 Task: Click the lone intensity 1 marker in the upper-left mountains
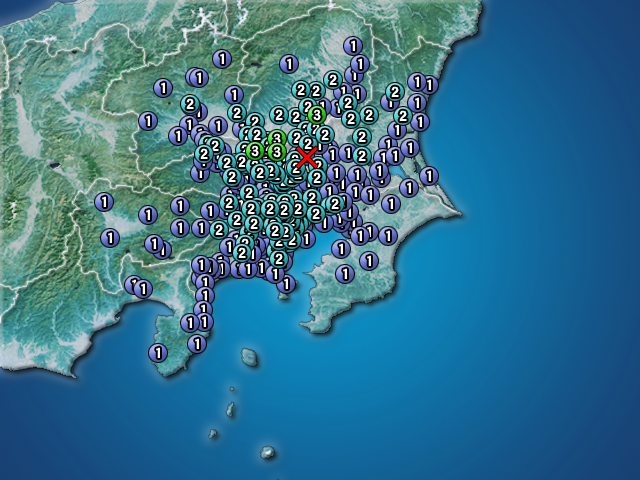tap(221, 59)
